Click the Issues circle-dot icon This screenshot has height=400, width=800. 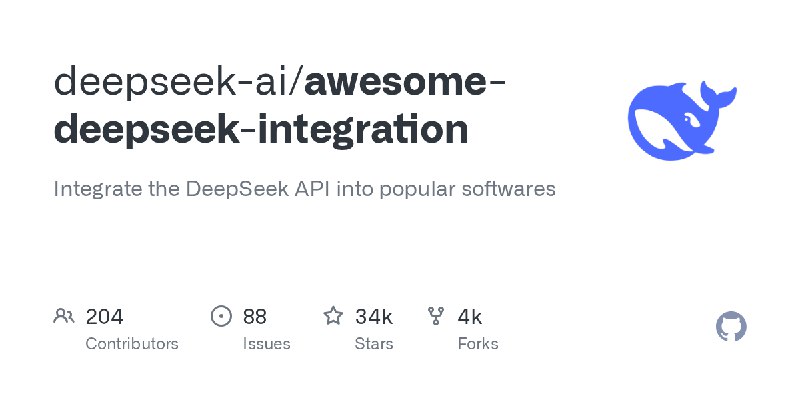click(221, 317)
